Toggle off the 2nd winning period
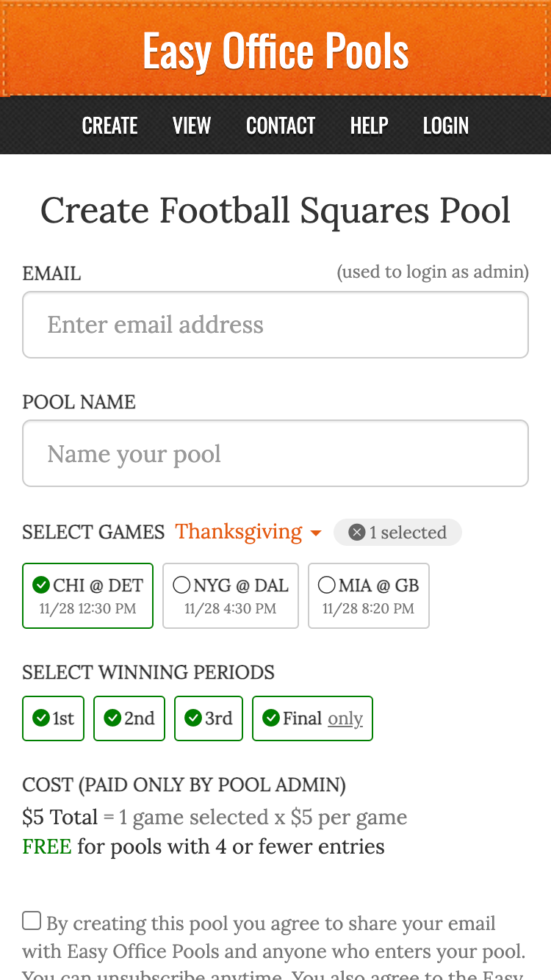Screen dimensions: 551x980 coord(129,718)
